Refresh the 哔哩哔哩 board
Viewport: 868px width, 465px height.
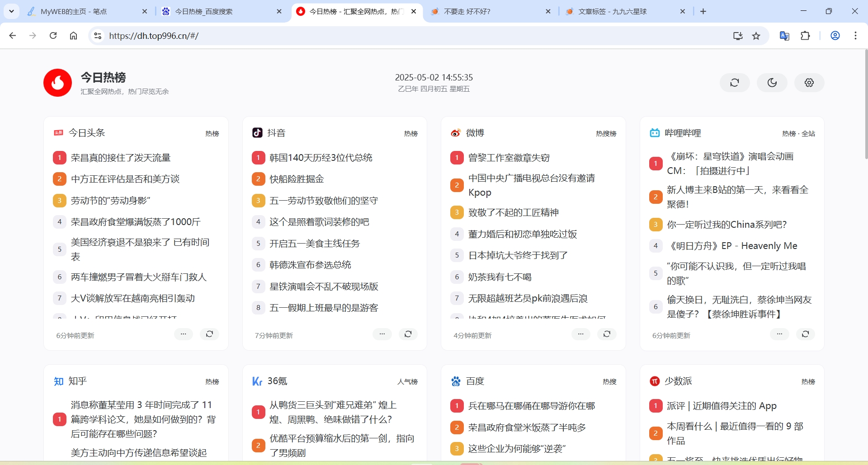click(806, 334)
